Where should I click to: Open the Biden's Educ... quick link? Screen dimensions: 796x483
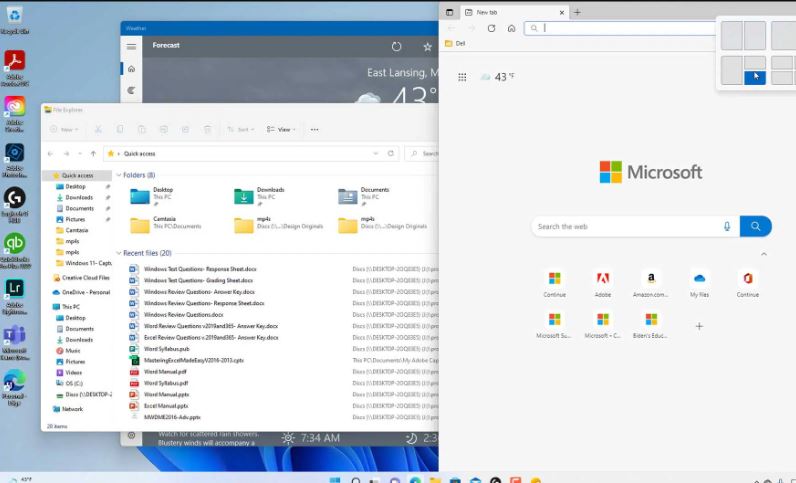click(651, 325)
